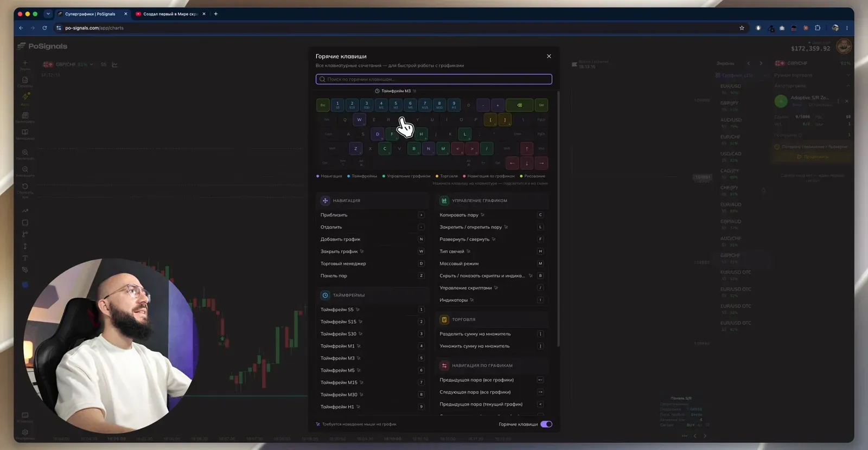
Task: Open the GBP/CHF pair dropdown in the top toolbar
Action: [68, 65]
